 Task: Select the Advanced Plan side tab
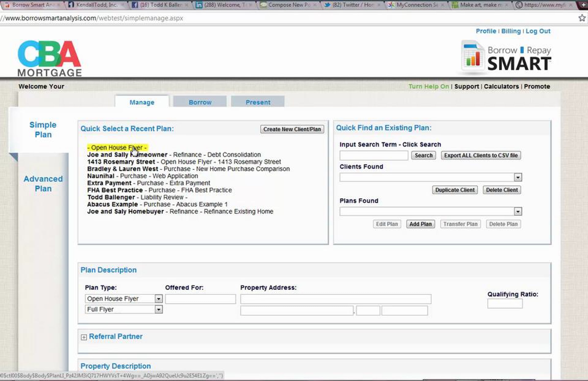[x=43, y=184]
